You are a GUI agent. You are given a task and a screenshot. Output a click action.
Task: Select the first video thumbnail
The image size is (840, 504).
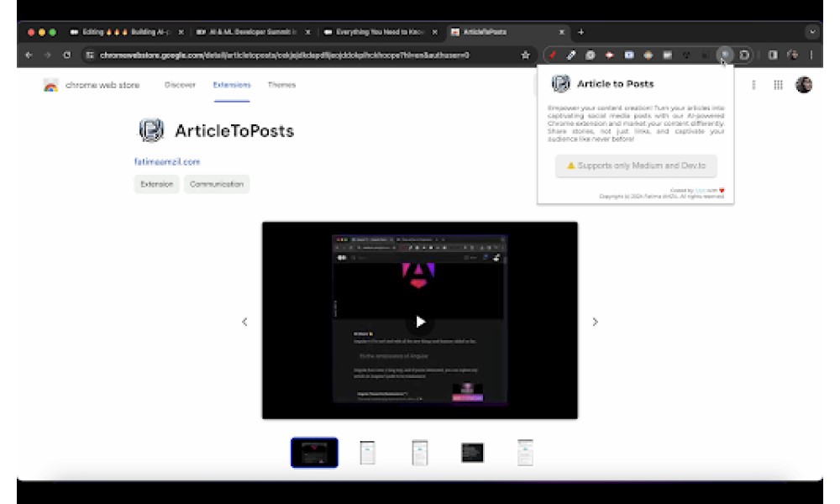pyautogui.click(x=314, y=453)
